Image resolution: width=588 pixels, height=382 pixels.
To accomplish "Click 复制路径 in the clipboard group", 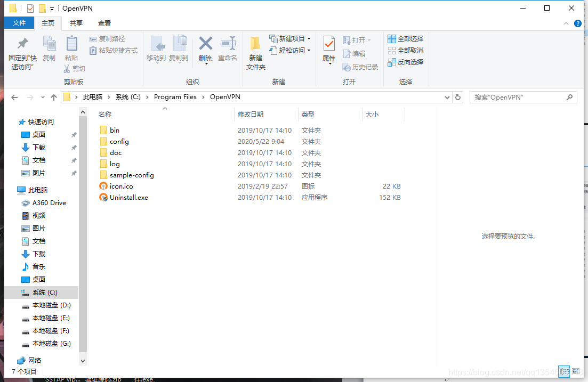I will (107, 38).
